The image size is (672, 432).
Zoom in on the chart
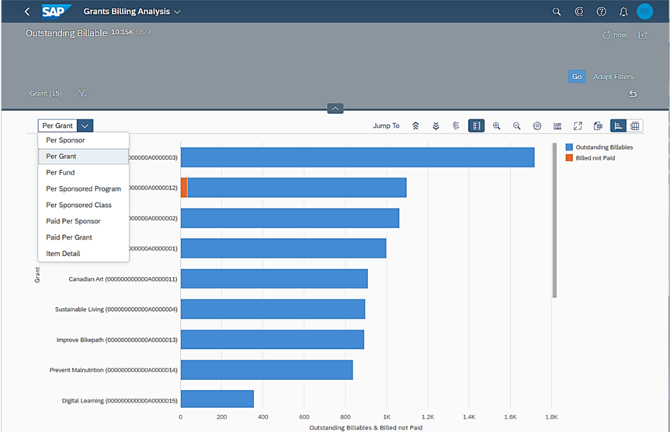pos(496,126)
